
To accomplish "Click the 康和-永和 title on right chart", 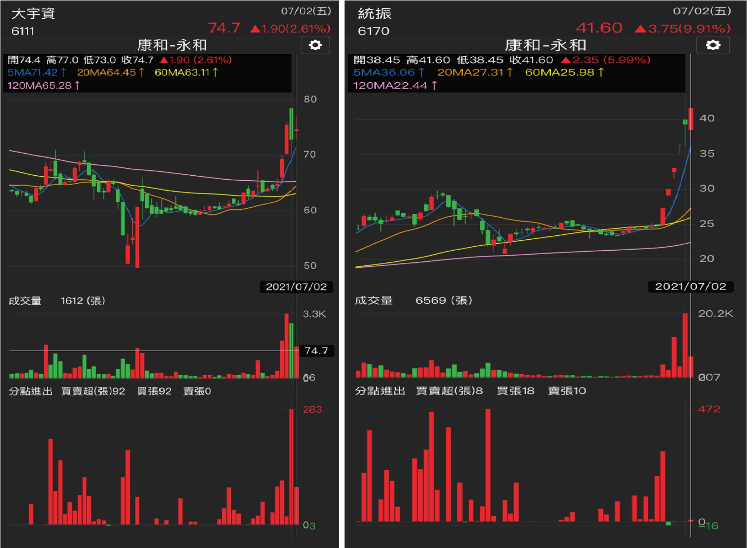I will coord(545,45).
